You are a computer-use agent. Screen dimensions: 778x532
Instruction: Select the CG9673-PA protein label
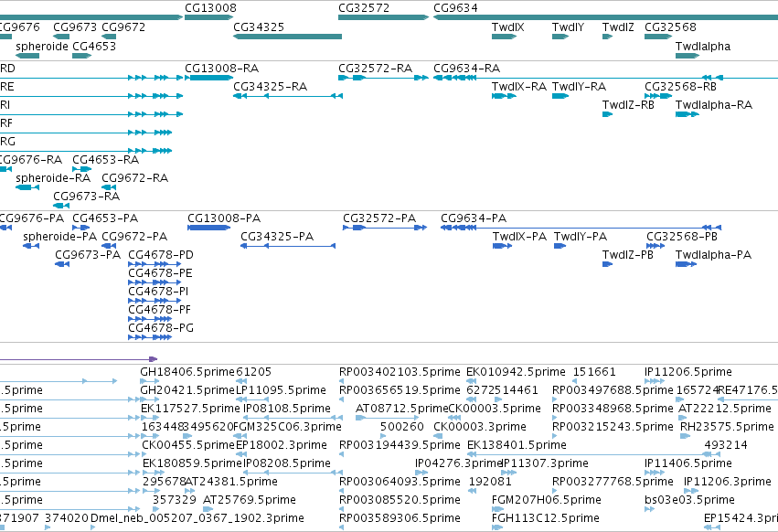pos(88,255)
